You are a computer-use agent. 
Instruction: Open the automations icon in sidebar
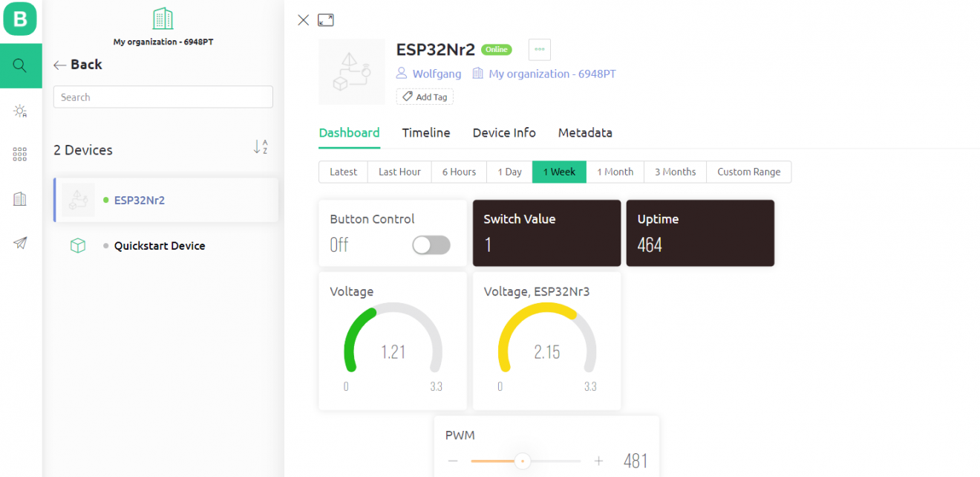tap(20, 111)
